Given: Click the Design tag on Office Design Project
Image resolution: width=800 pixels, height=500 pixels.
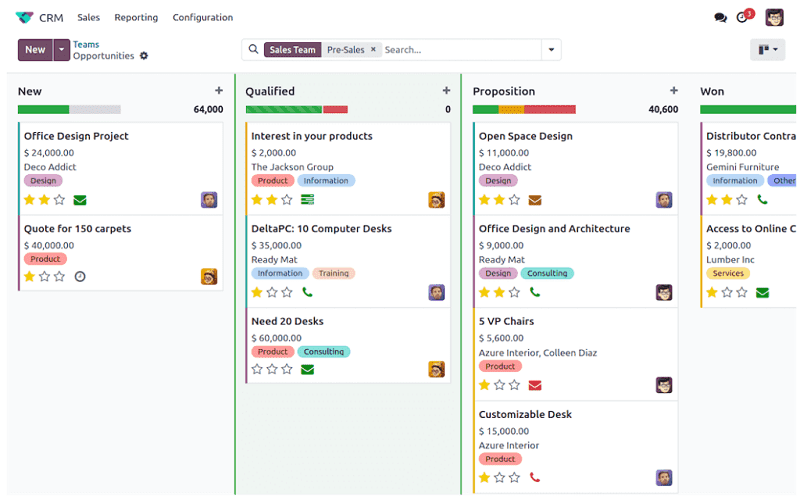Looking at the screenshot, I should tap(43, 181).
